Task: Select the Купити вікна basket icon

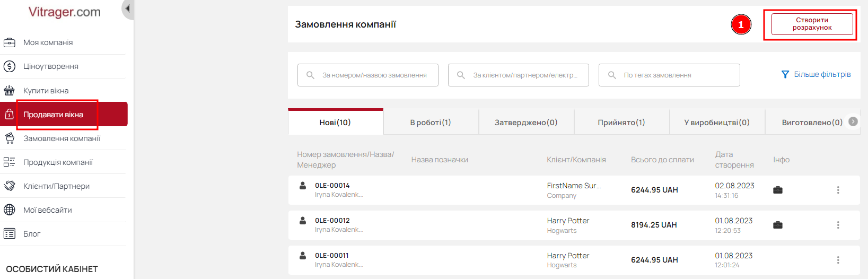Action: [10, 91]
